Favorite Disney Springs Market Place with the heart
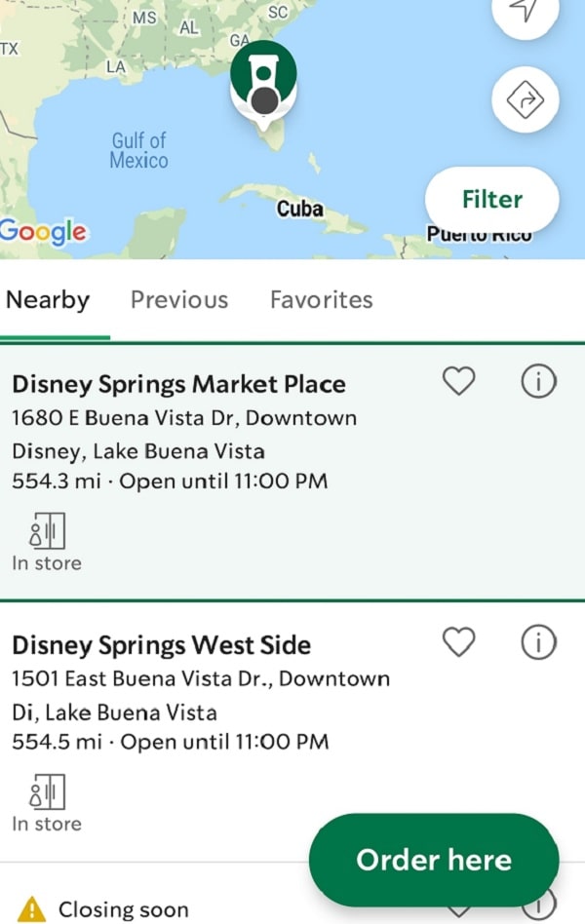 (x=459, y=381)
